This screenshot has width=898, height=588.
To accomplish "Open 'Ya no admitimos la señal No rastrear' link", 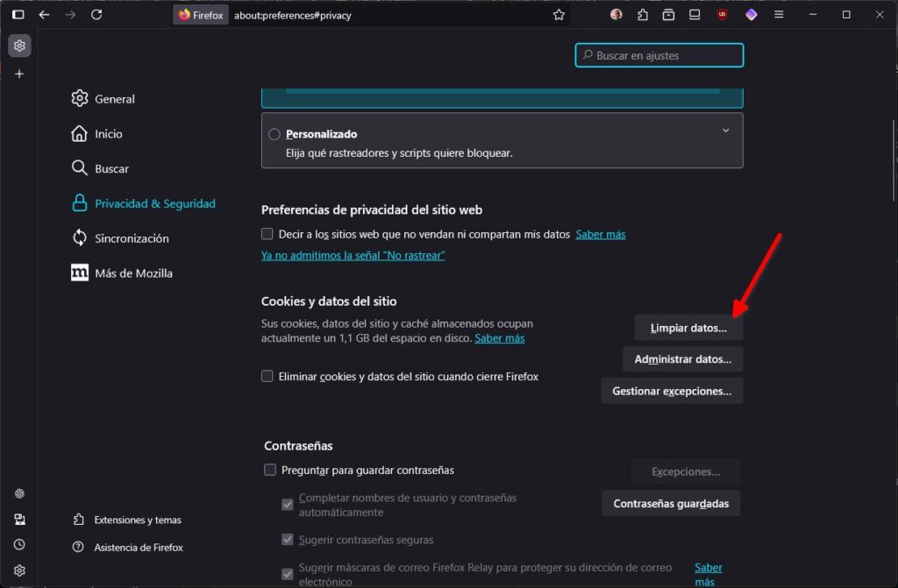I will point(353,255).
